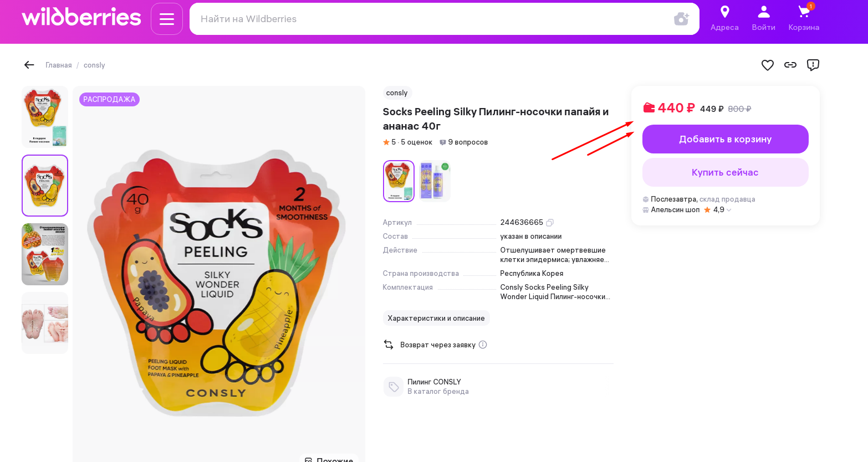Viewport: 868px width, 462px height.
Task: Select the purple product variant swatch
Action: pos(435,181)
